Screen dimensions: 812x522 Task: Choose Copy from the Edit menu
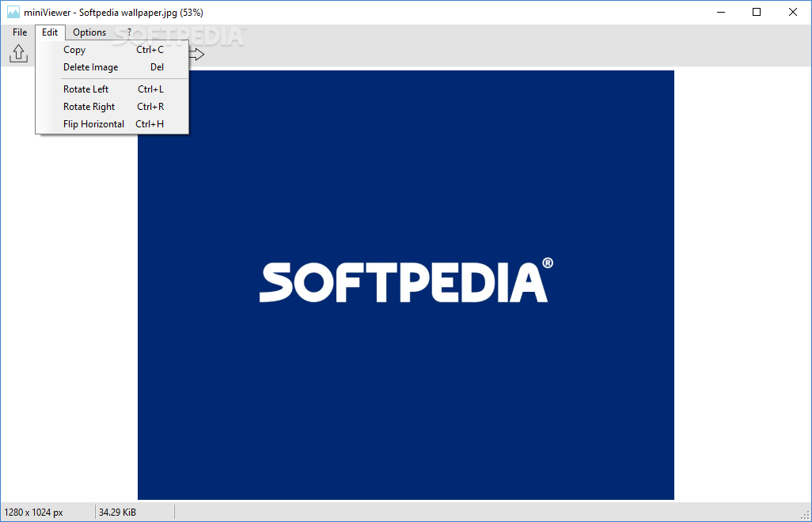coord(112,50)
